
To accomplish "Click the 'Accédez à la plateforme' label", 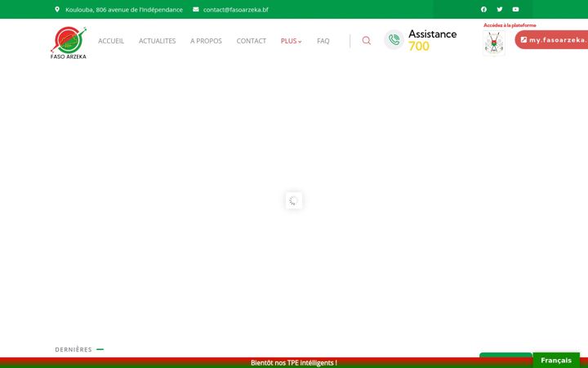I will click(x=510, y=25).
